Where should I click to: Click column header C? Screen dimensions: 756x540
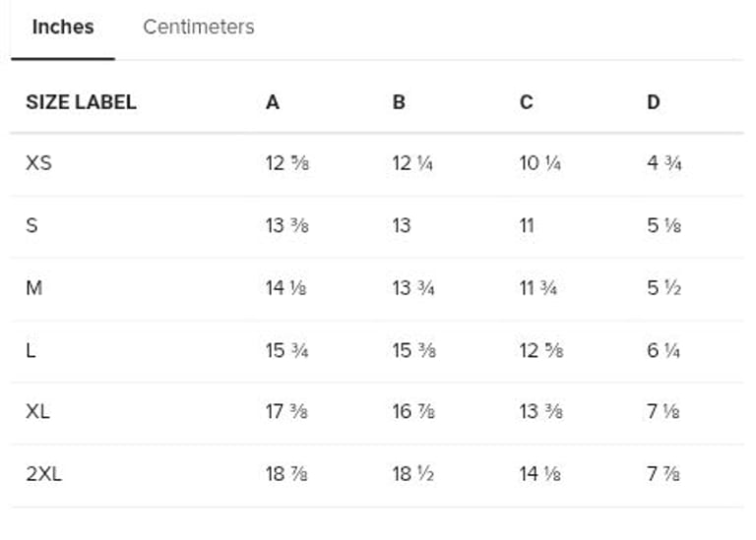527,102
